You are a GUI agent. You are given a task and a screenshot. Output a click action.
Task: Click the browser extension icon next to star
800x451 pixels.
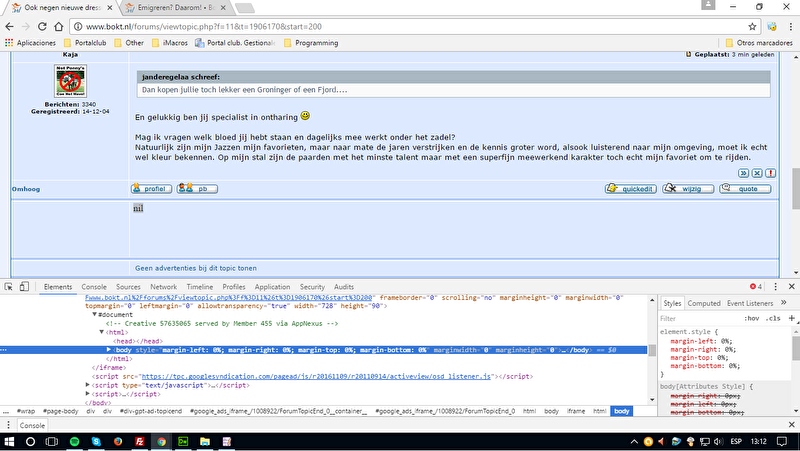point(772,27)
